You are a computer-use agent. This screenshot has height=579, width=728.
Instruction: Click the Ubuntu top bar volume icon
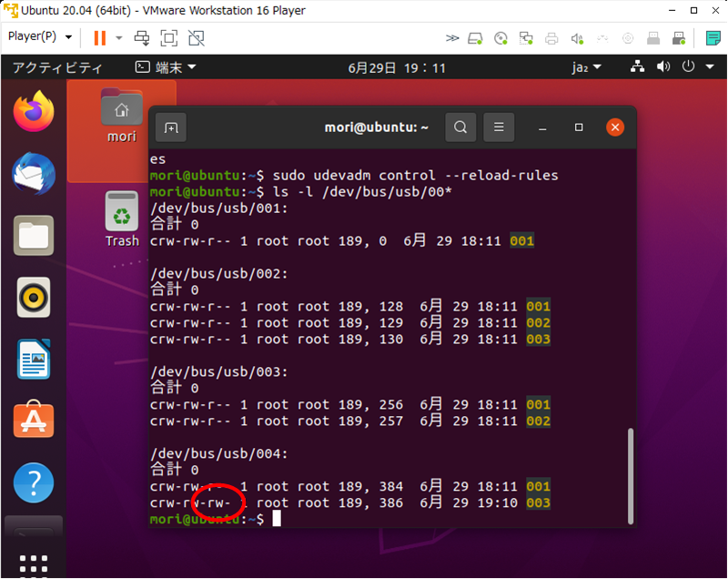click(x=663, y=66)
